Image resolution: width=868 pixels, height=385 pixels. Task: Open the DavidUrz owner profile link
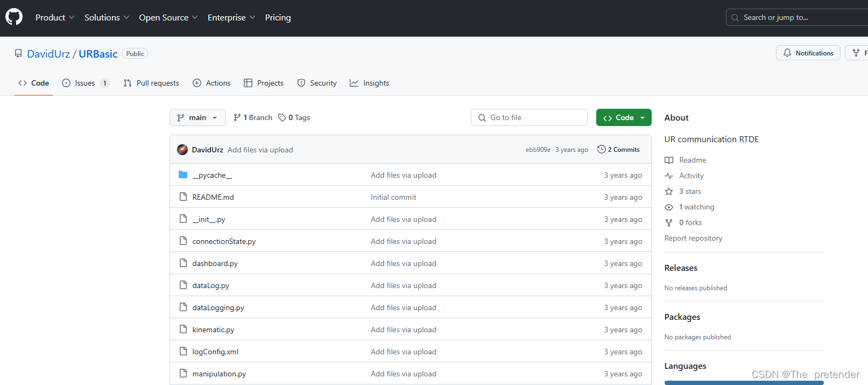(48, 54)
